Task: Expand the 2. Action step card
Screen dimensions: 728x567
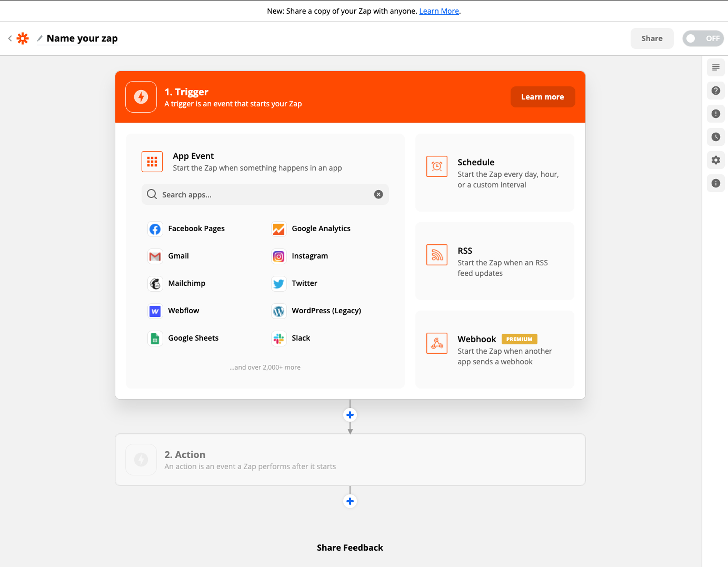Action: click(x=350, y=460)
